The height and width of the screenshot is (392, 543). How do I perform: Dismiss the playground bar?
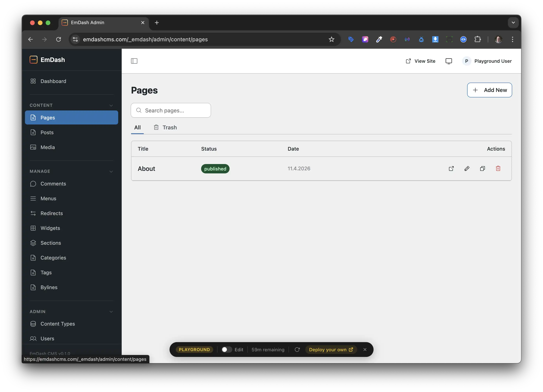click(365, 349)
